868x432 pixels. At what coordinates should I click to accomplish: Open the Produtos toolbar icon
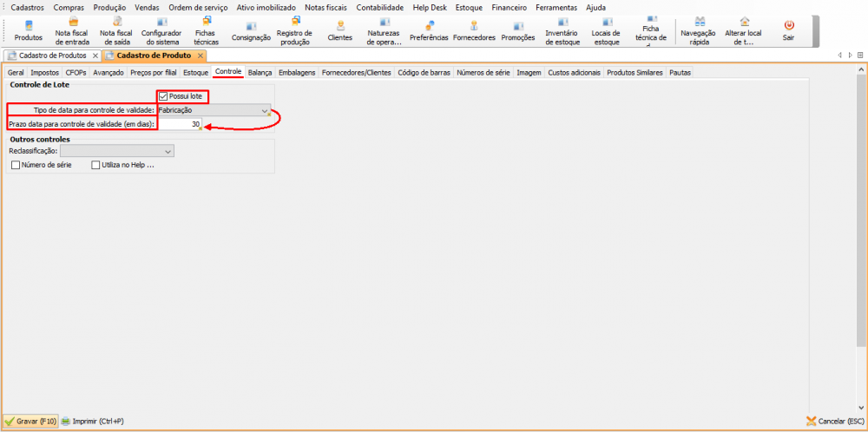[x=28, y=29]
